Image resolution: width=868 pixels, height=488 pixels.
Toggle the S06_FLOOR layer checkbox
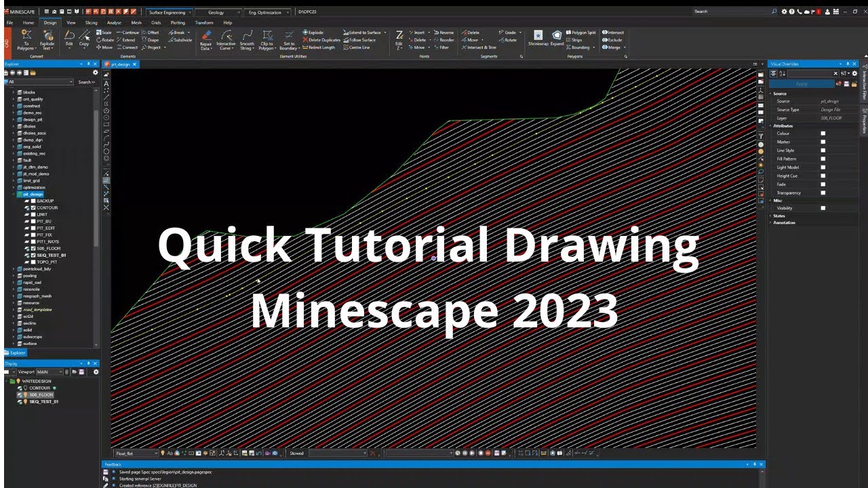33,249
